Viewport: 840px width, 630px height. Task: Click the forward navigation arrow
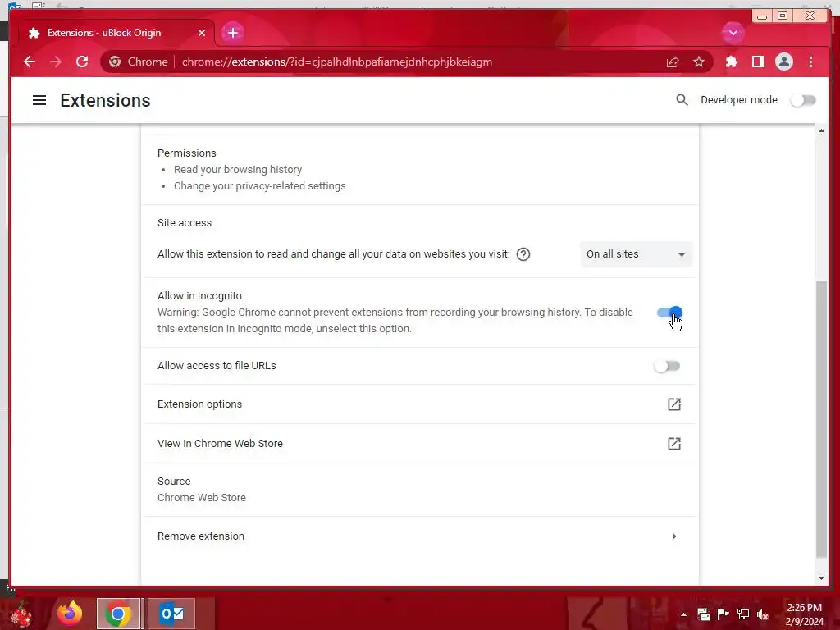tap(56, 62)
